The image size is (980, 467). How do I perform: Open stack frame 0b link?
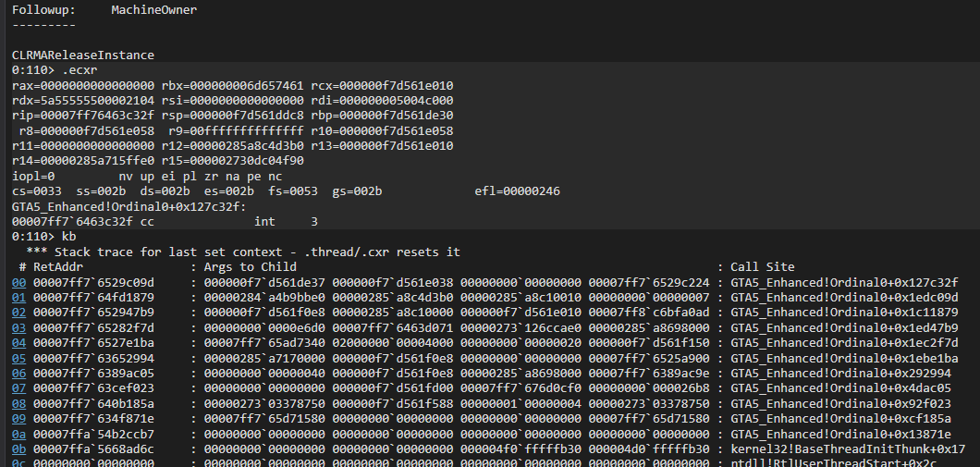coord(18,449)
